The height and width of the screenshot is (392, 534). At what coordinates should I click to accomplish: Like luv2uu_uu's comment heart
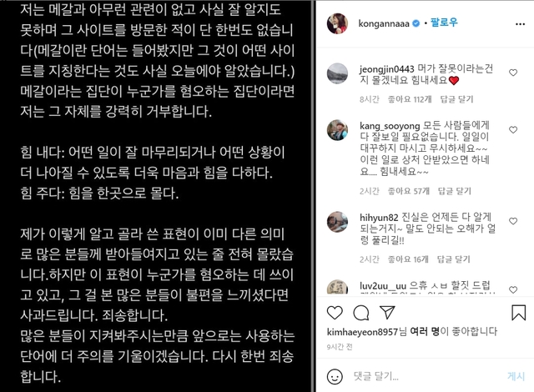point(513,289)
